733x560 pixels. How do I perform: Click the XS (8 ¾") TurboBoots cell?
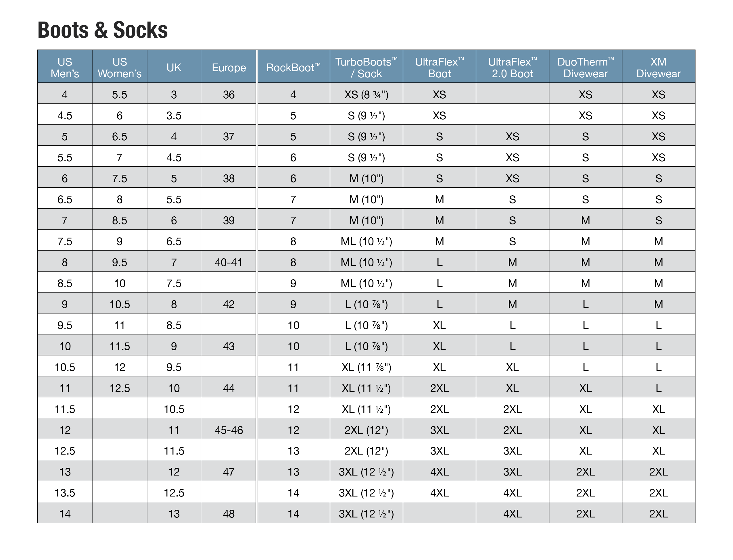point(366,94)
